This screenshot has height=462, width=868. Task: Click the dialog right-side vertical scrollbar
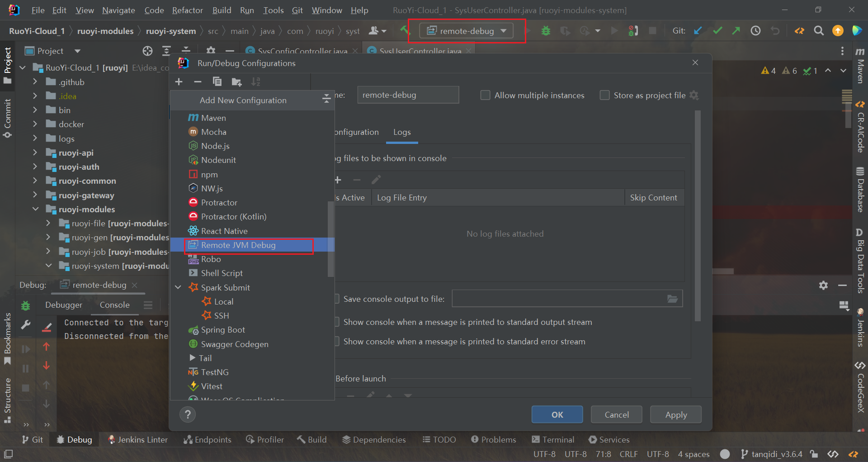click(698, 215)
